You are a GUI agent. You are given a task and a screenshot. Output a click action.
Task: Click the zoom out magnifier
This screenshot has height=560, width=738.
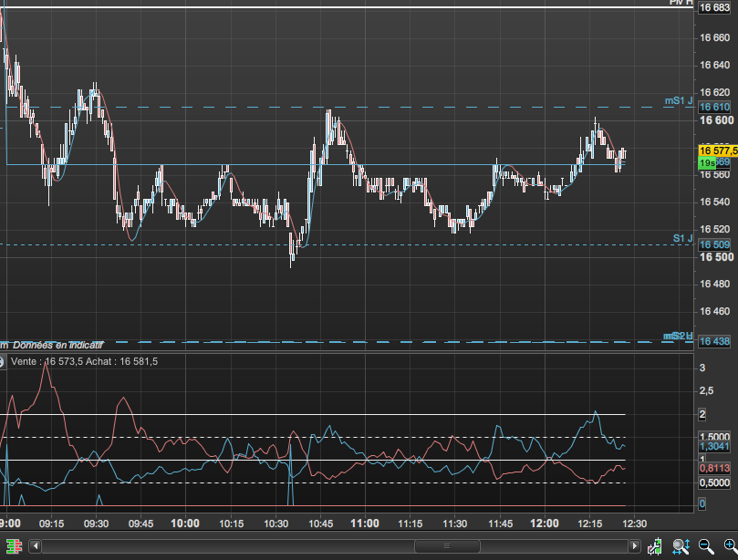click(706, 546)
